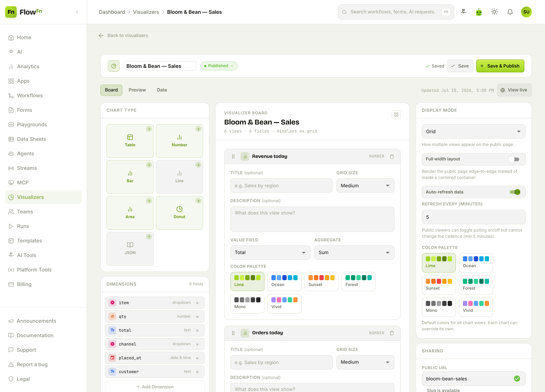Remove the item dimension
Image resolution: width=545 pixels, height=392 pixels.
[197, 303]
